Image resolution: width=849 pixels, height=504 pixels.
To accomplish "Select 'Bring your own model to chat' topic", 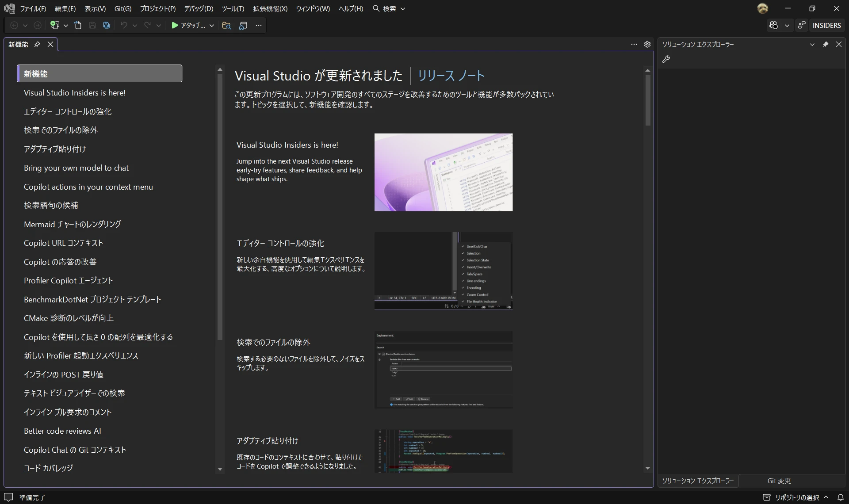I will pyautogui.click(x=76, y=168).
